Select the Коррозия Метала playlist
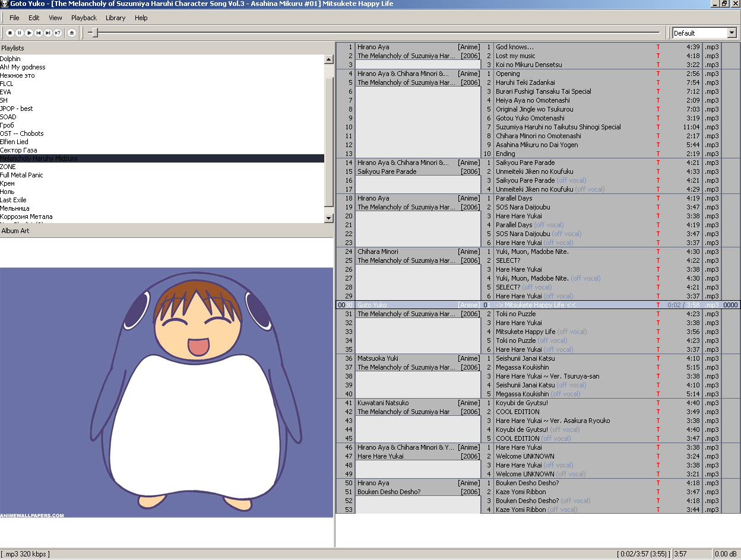 162,217
